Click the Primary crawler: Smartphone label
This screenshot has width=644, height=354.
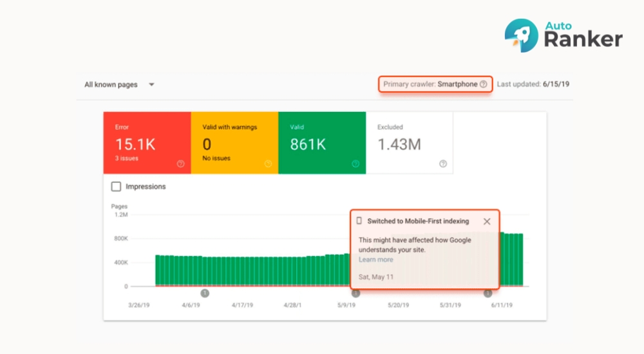[x=430, y=84]
